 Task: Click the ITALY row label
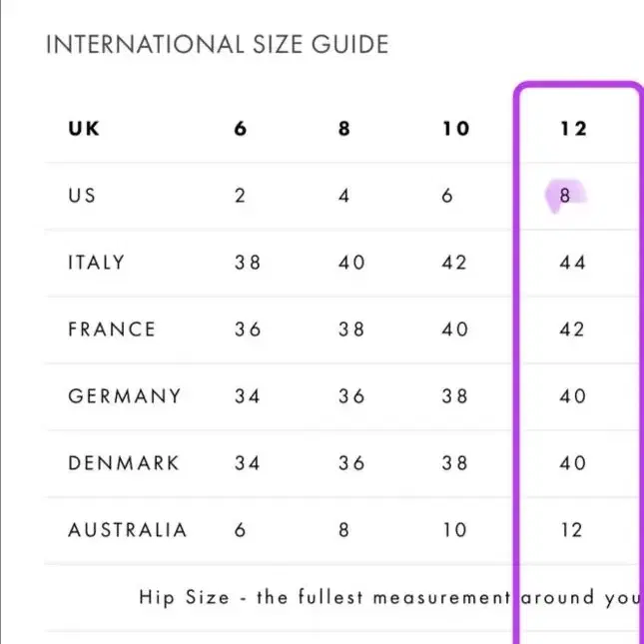(x=96, y=263)
